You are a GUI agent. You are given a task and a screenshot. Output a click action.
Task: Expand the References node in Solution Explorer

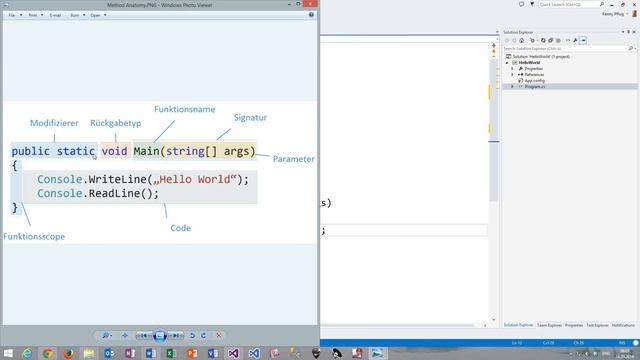coord(512,75)
